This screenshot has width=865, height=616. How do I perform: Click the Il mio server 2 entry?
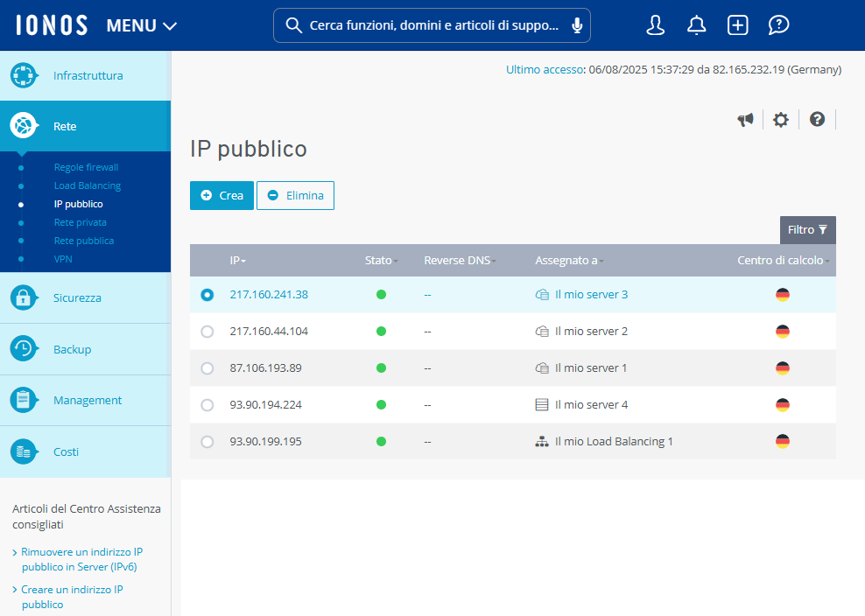[591, 332]
